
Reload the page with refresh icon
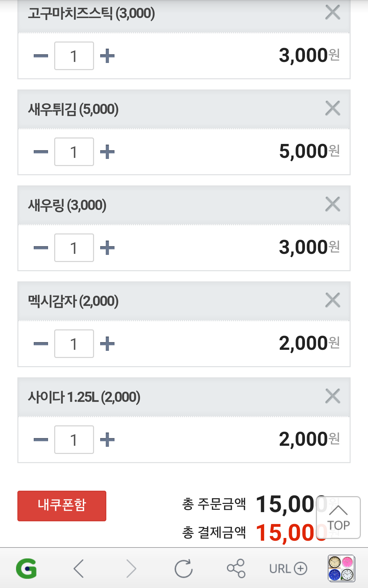coord(184,569)
